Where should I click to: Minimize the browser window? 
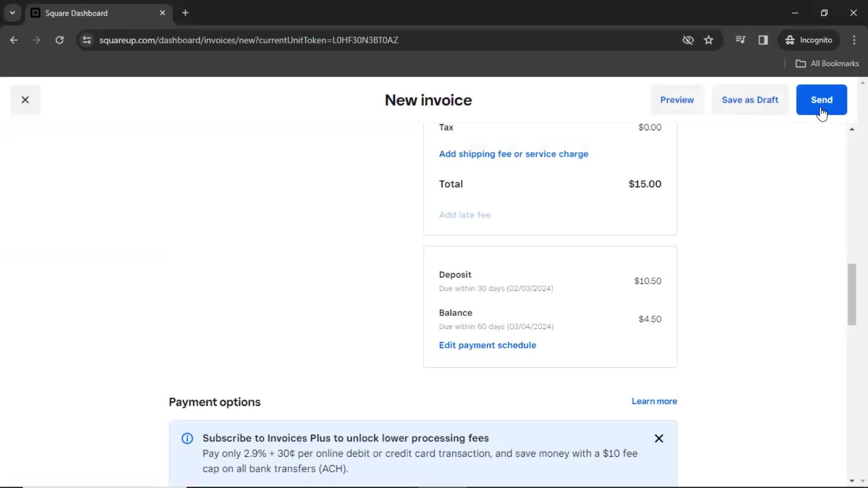[x=795, y=13]
